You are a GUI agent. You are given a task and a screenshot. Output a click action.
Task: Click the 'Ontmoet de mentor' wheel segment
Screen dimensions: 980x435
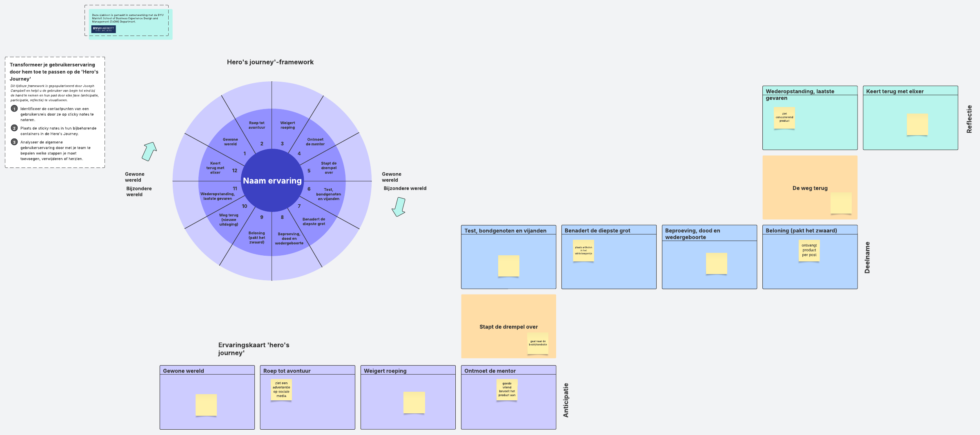tap(315, 142)
